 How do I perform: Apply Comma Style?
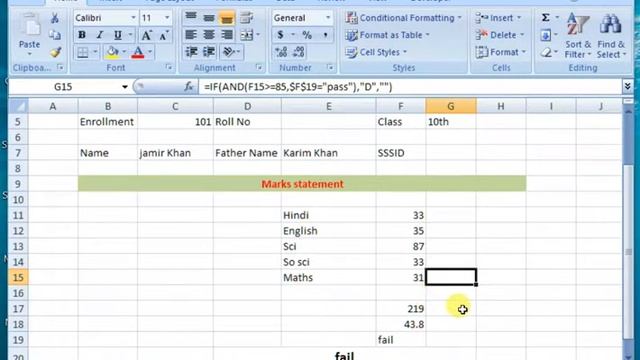[325, 35]
